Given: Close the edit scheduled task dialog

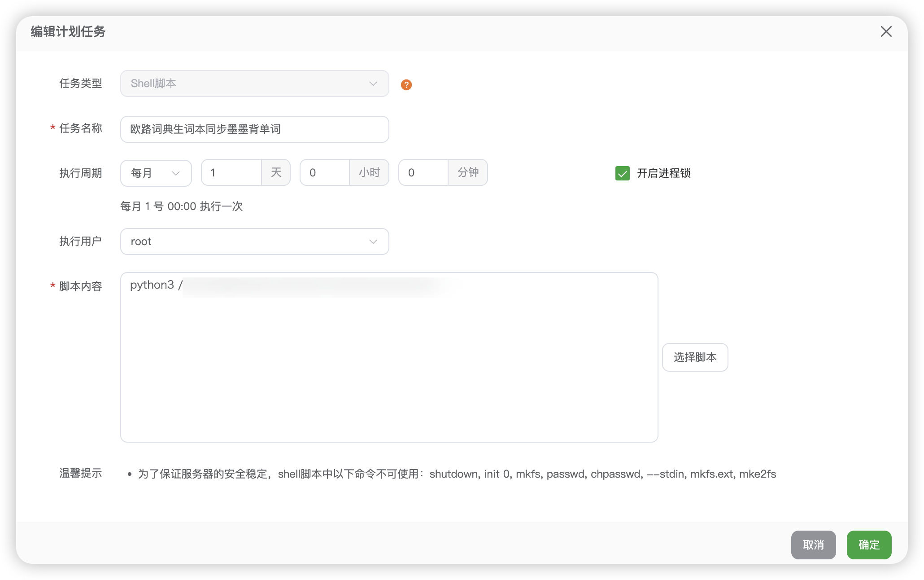Looking at the screenshot, I should [x=886, y=31].
